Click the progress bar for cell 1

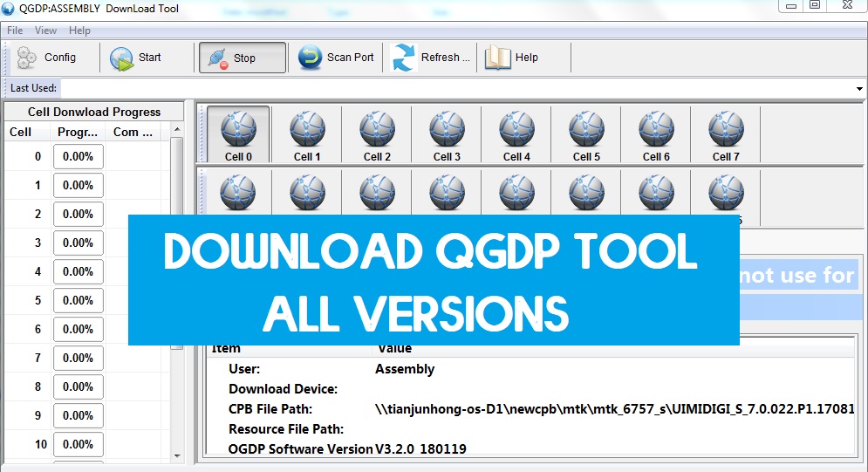point(78,185)
